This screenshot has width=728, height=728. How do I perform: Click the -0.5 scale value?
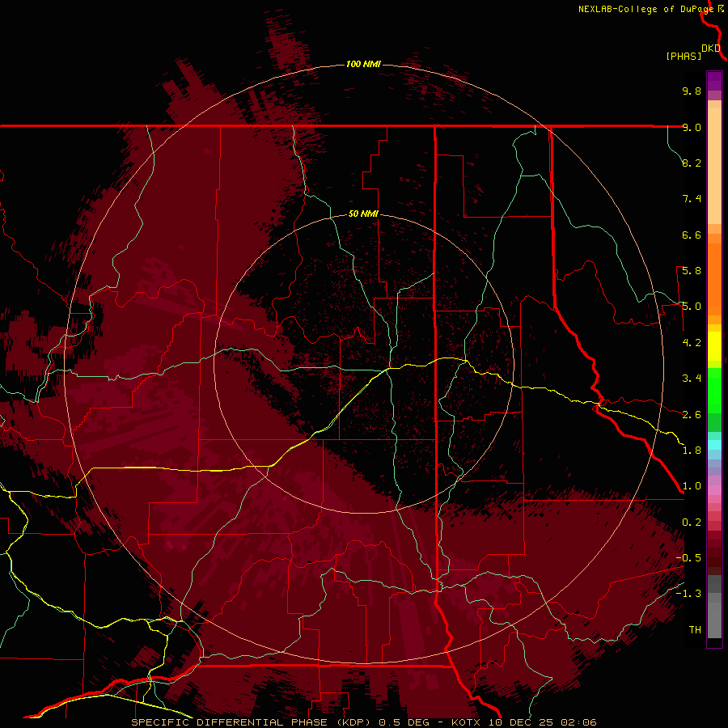[688, 558]
